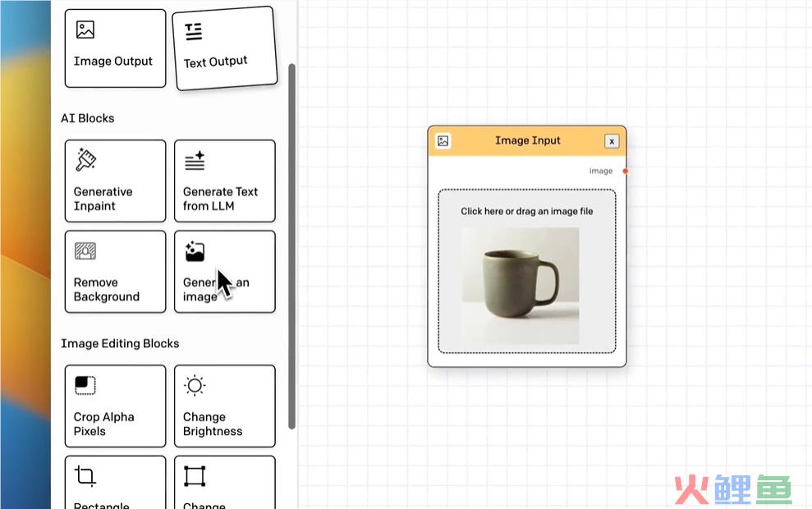This screenshot has height=509, width=812.
Task: Pick the crop icon of the Rectangle block
Action: click(x=85, y=476)
